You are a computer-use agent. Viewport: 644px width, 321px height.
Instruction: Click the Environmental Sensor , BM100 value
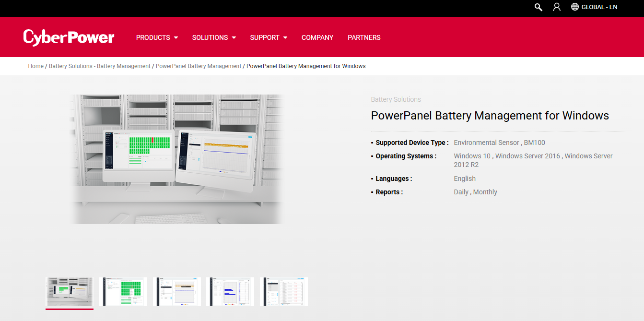click(499, 143)
